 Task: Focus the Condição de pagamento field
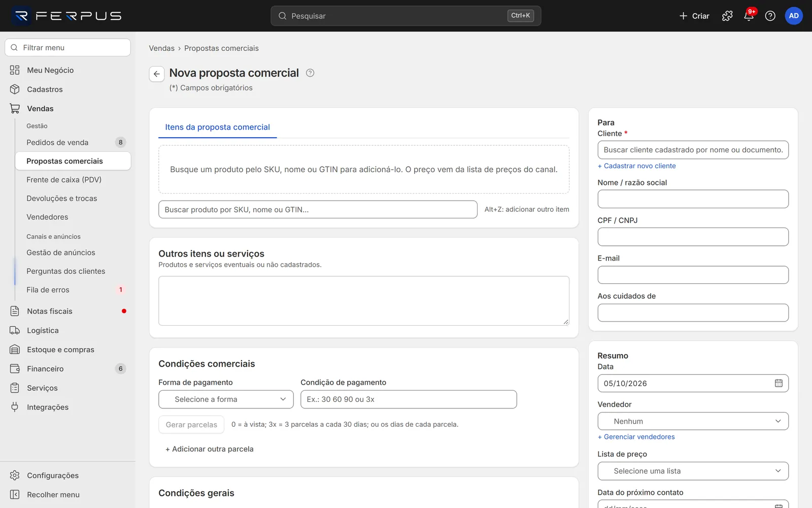coord(409,399)
